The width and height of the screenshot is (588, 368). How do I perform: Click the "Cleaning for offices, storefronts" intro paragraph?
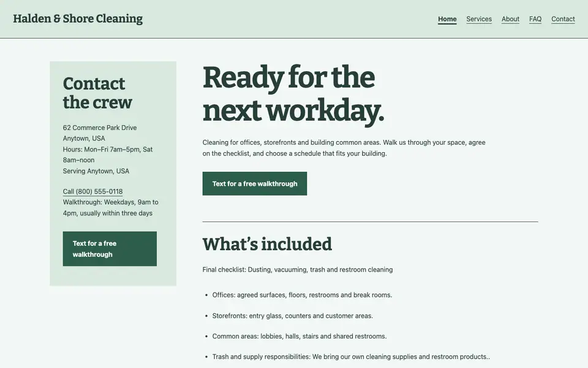tap(344, 148)
